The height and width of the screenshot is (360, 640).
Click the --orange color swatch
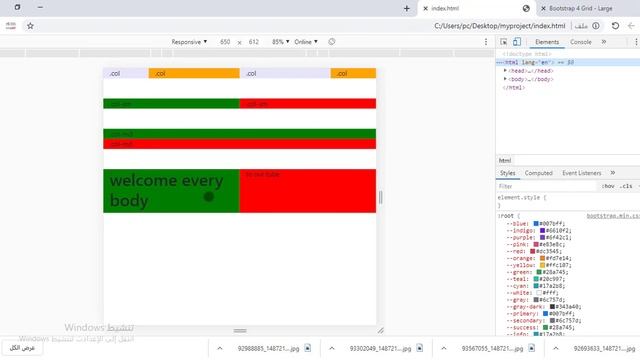[542, 258]
